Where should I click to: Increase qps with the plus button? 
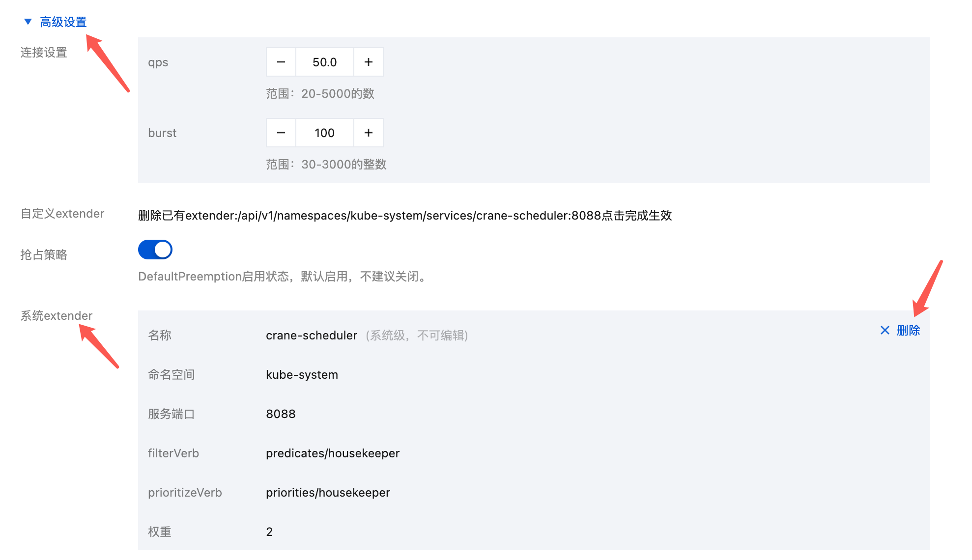click(x=369, y=62)
